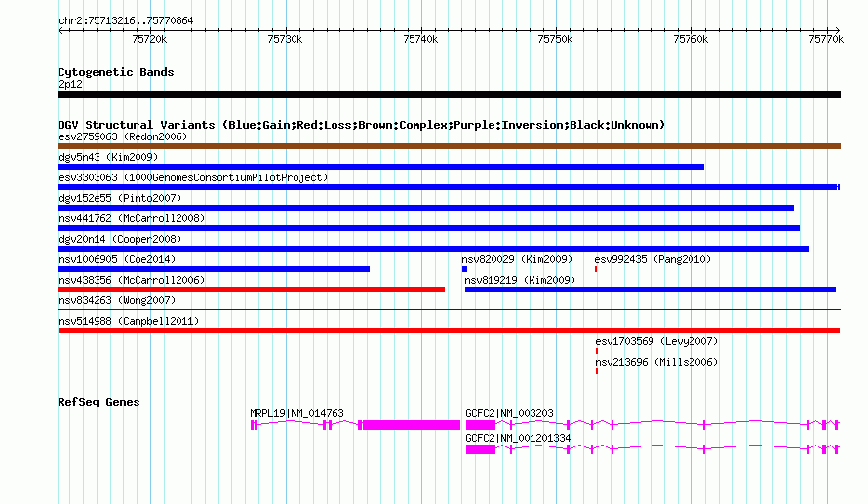Click the blue esv3303063 gain bar
This screenshot has height=504, width=868.
449,187
